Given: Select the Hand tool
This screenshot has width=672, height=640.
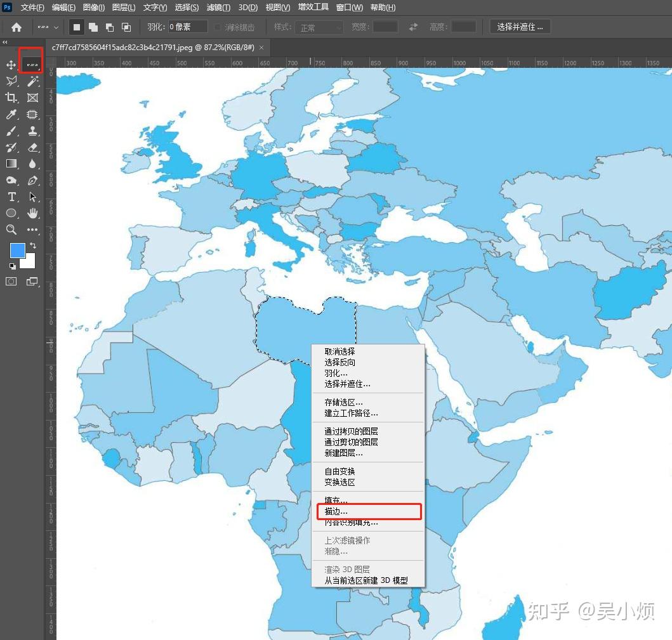Looking at the screenshot, I should [32, 213].
